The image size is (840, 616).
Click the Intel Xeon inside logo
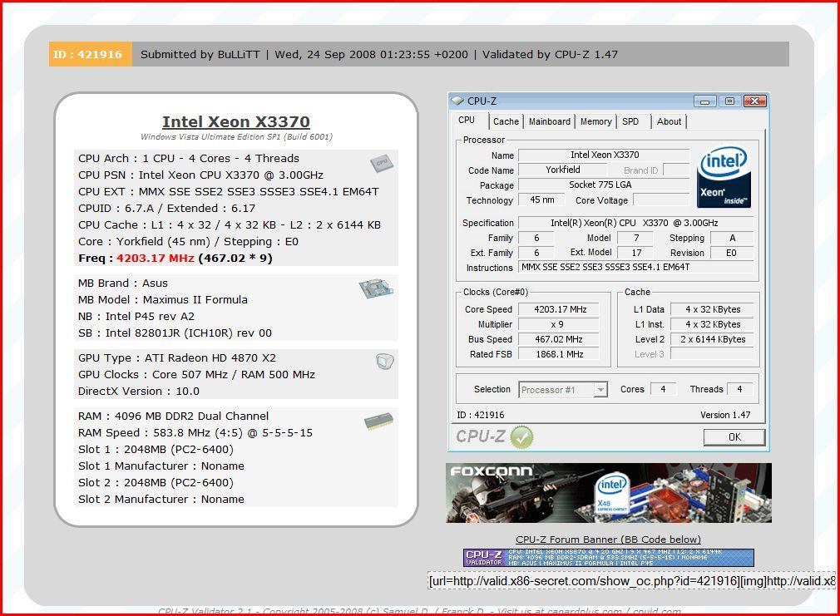click(x=724, y=177)
